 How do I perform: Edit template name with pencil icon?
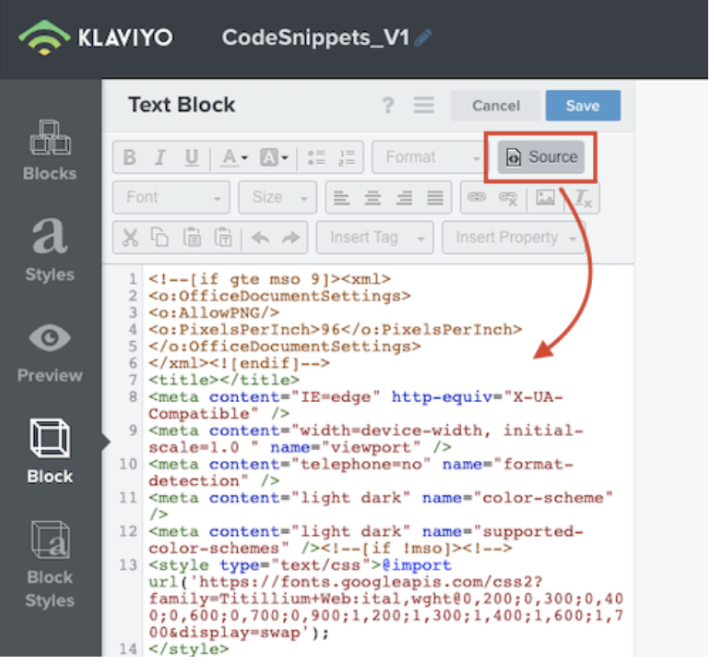tap(423, 37)
